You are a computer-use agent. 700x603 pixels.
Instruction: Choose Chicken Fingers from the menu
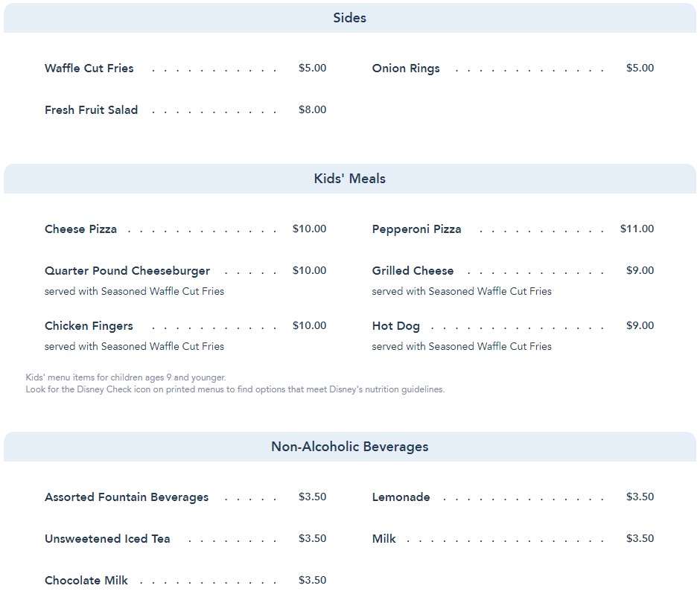pyautogui.click(x=89, y=326)
